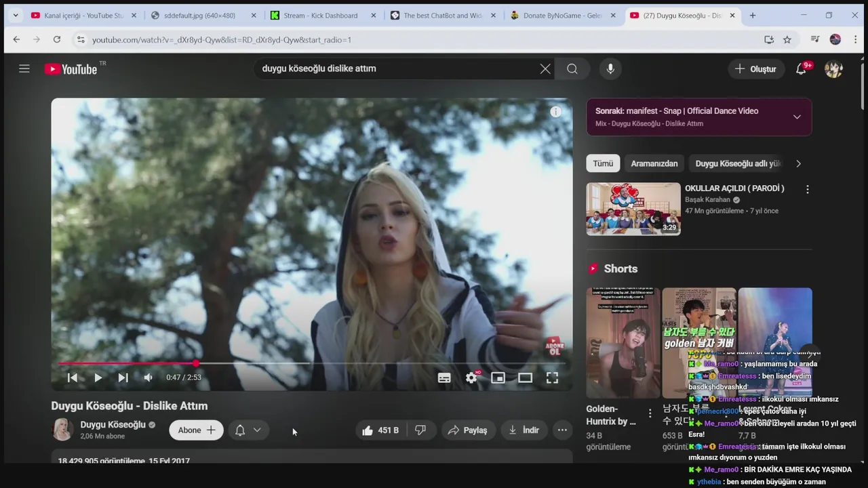Switch to Donate ByNoGame tab
This screenshot has height=488, width=868.
tap(564, 16)
